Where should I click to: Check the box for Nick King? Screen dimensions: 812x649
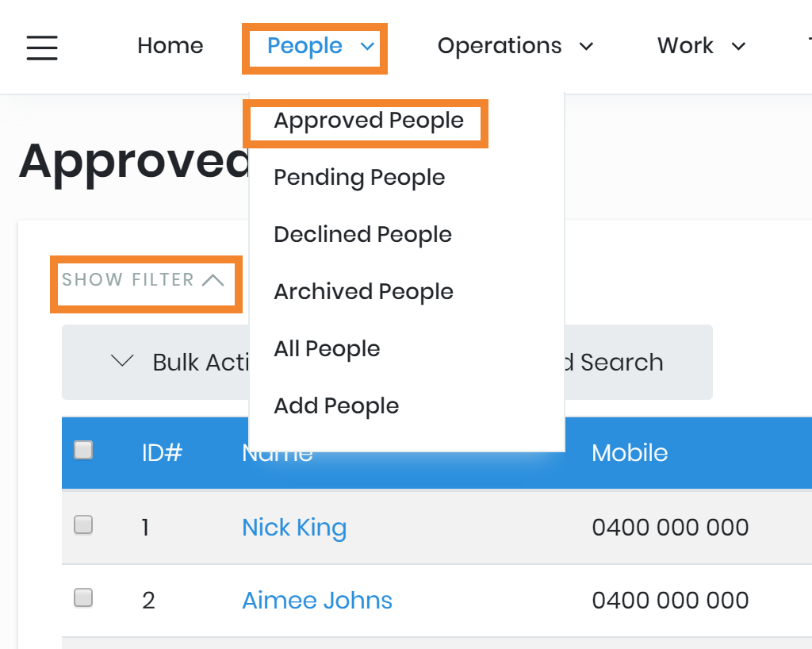pyautogui.click(x=83, y=524)
